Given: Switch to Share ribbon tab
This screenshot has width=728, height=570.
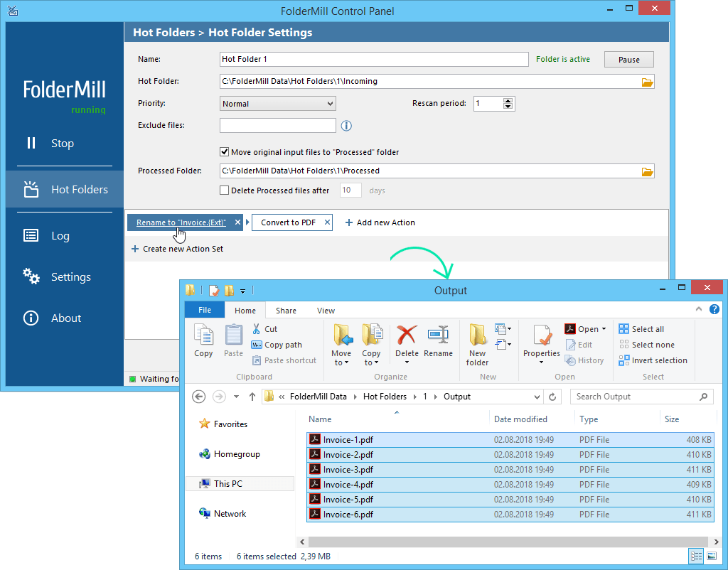Looking at the screenshot, I should coord(286,311).
